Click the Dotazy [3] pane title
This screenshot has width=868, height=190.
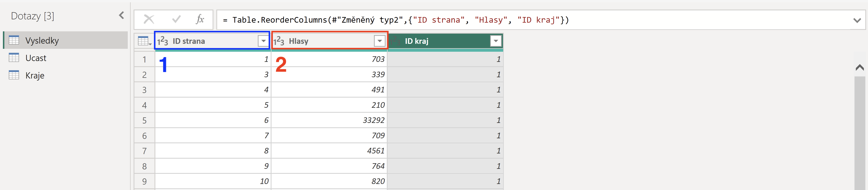(x=33, y=16)
